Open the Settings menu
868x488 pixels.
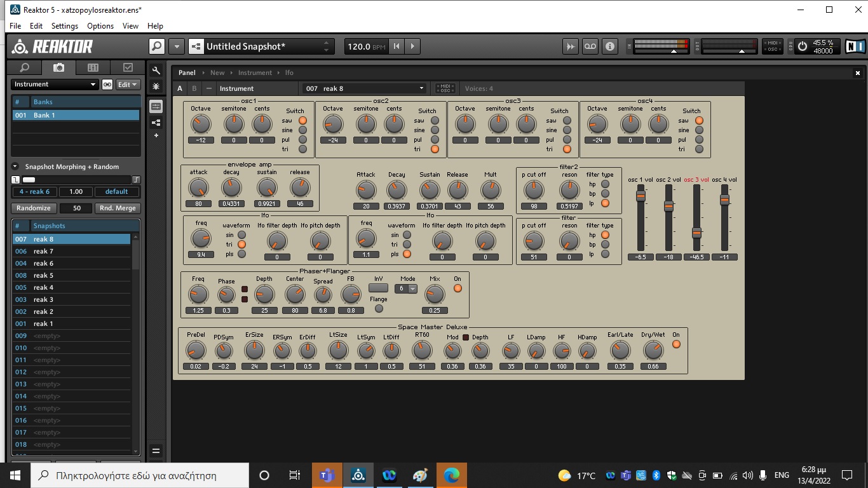(x=64, y=26)
